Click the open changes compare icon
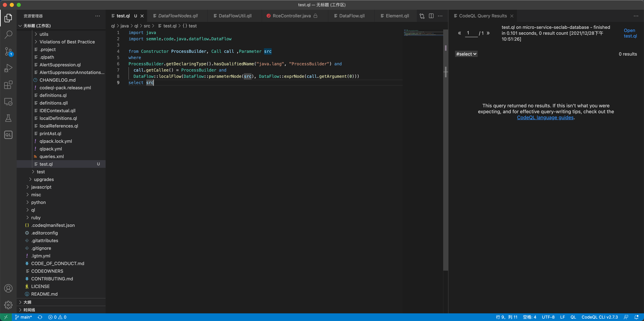 (422, 16)
